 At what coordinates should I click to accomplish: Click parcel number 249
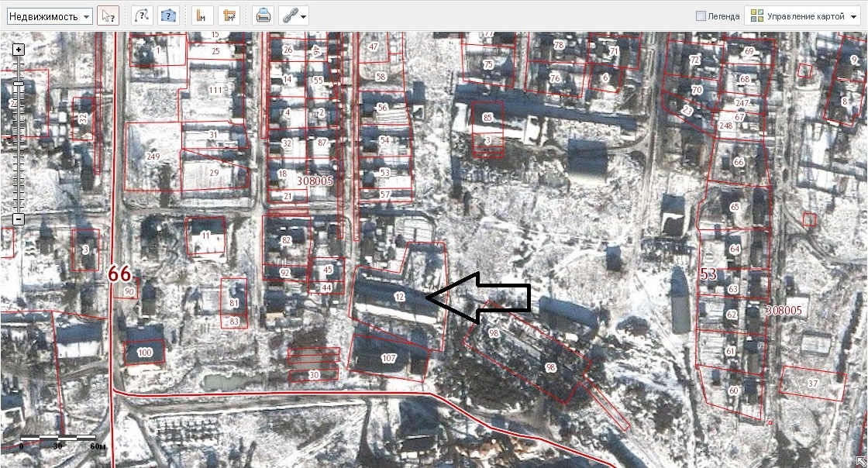tap(153, 157)
